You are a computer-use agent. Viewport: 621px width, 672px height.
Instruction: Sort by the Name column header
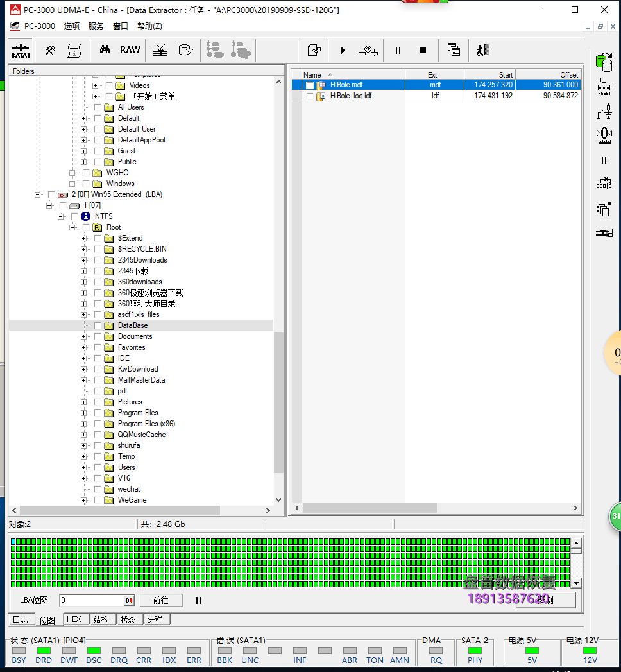pyautogui.click(x=353, y=74)
